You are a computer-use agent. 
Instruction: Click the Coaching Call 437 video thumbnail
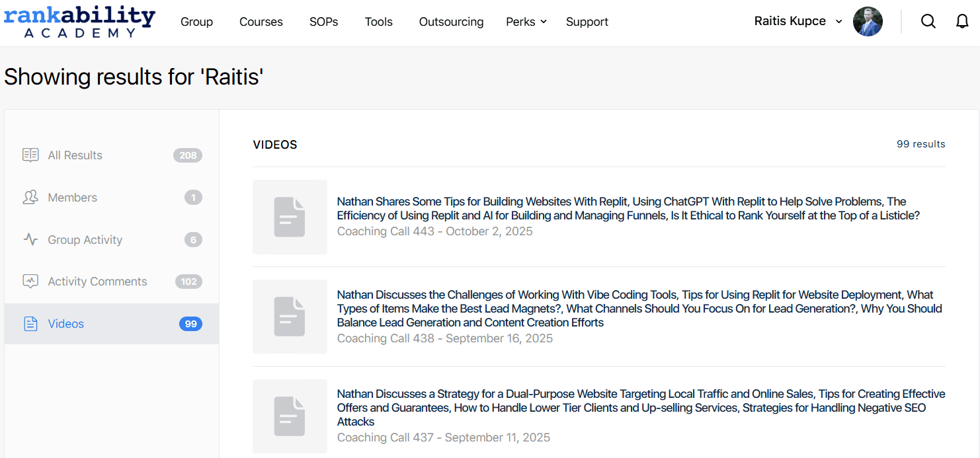click(290, 416)
